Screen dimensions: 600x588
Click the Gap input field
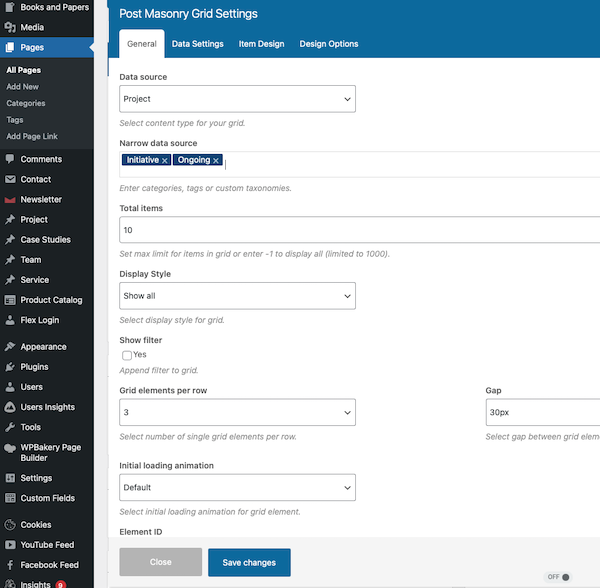coord(543,412)
